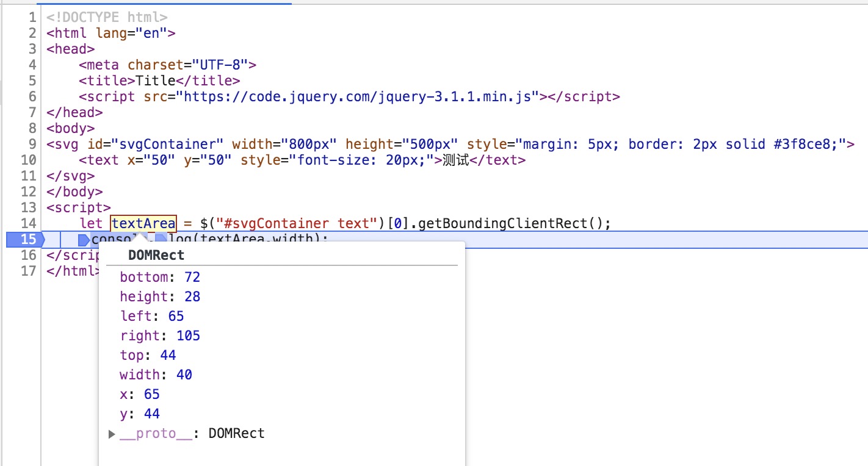Select the left: 65 property row
868x466 pixels.
152,316
